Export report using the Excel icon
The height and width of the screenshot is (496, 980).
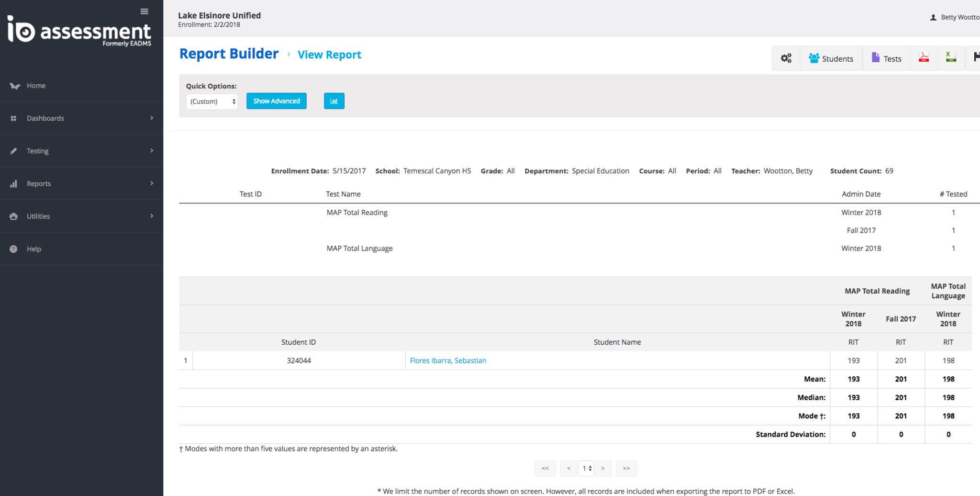coord(951,58)
